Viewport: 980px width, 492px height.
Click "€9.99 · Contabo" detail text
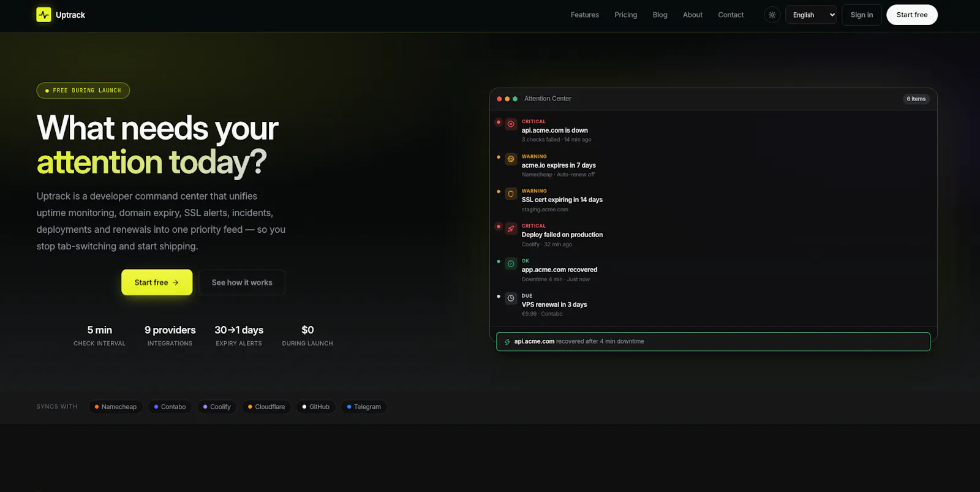(x=542, y=314)
